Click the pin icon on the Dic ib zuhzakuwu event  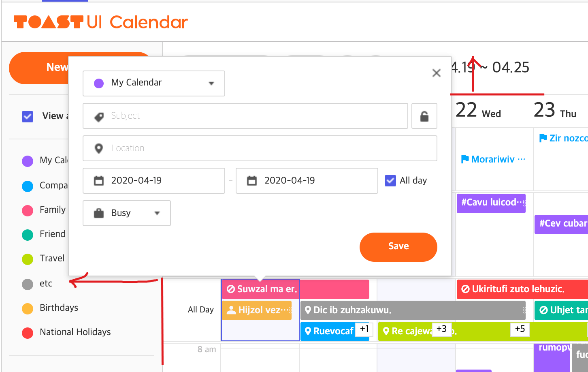308,310
